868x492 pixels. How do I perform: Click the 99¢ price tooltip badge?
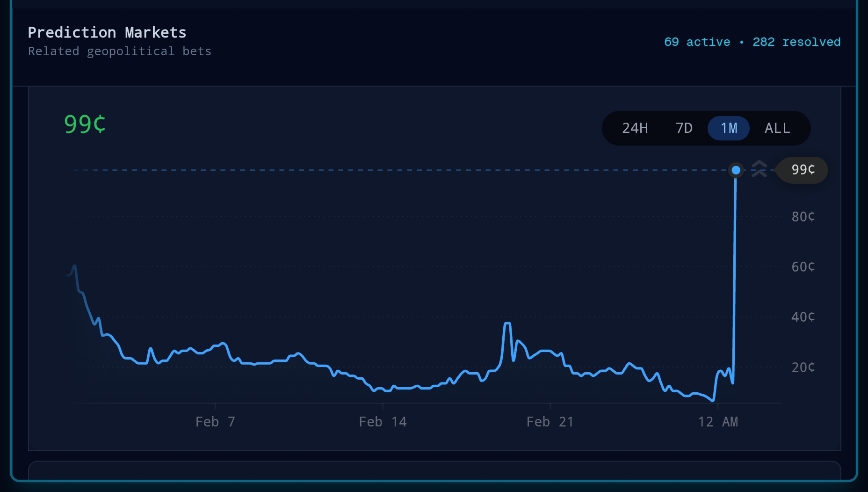point(803,170)
